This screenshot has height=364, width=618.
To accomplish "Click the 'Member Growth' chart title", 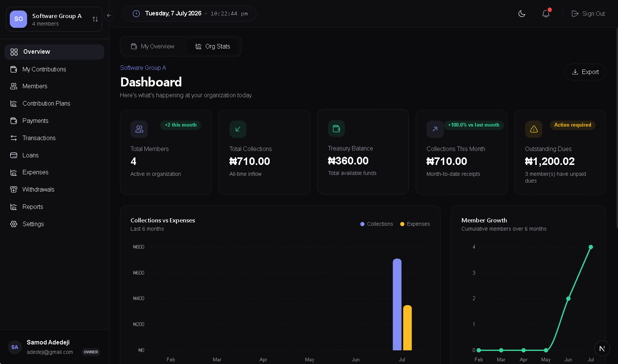I will pos(484,221).
